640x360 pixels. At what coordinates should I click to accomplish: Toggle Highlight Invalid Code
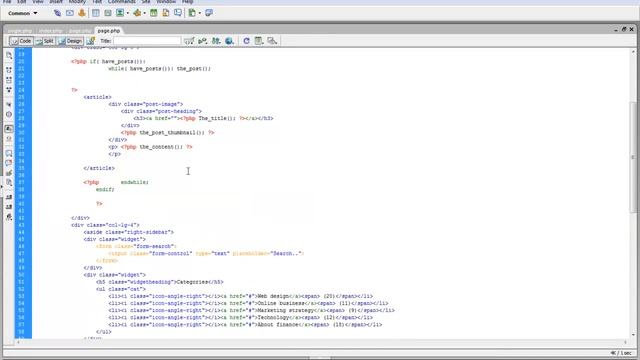9,139
